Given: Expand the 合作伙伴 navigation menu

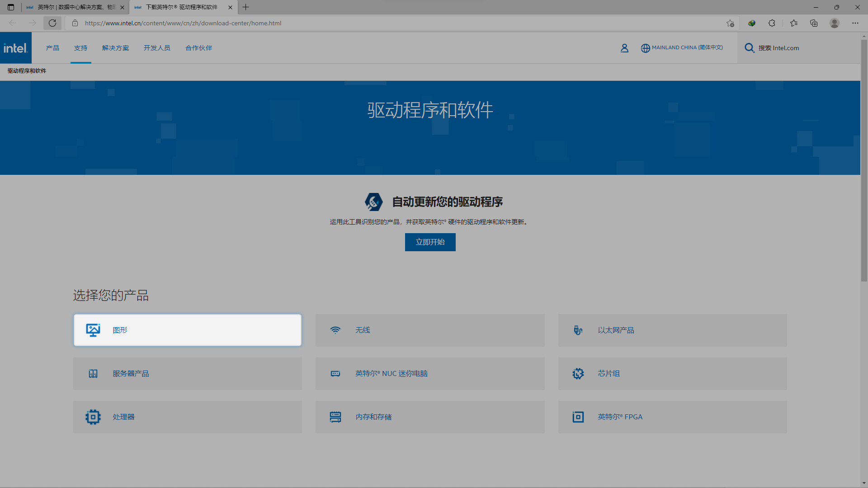Looking at the screenshot, I should (198, 48).
